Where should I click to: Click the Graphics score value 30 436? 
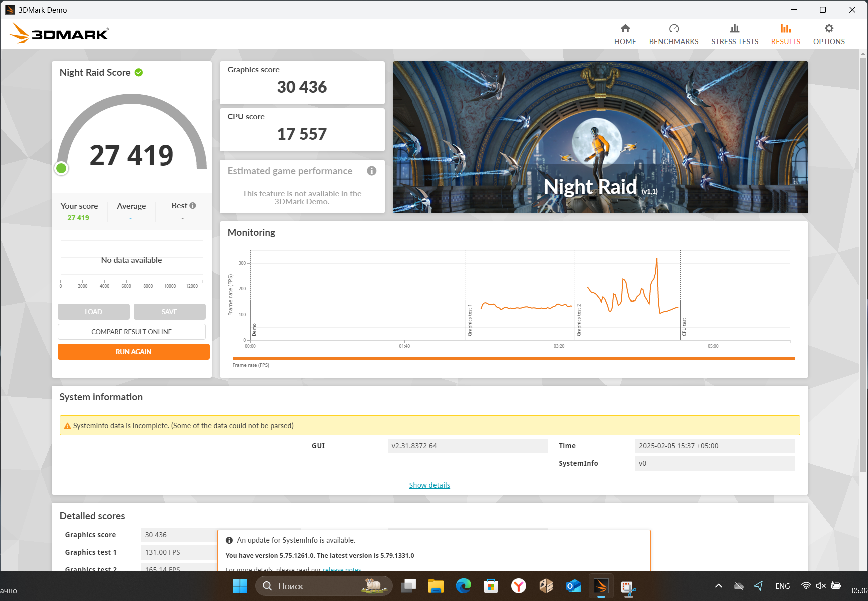(302, 87)
